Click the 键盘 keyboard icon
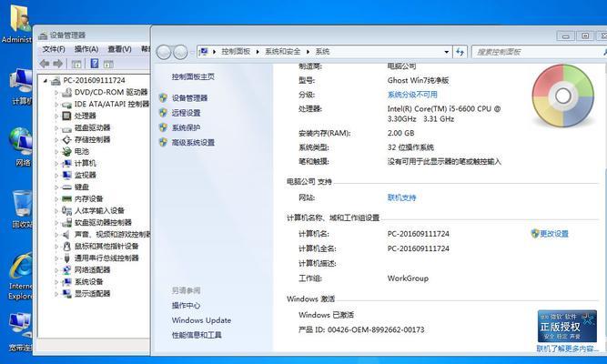The image size is (607, 364). [67, 187]
